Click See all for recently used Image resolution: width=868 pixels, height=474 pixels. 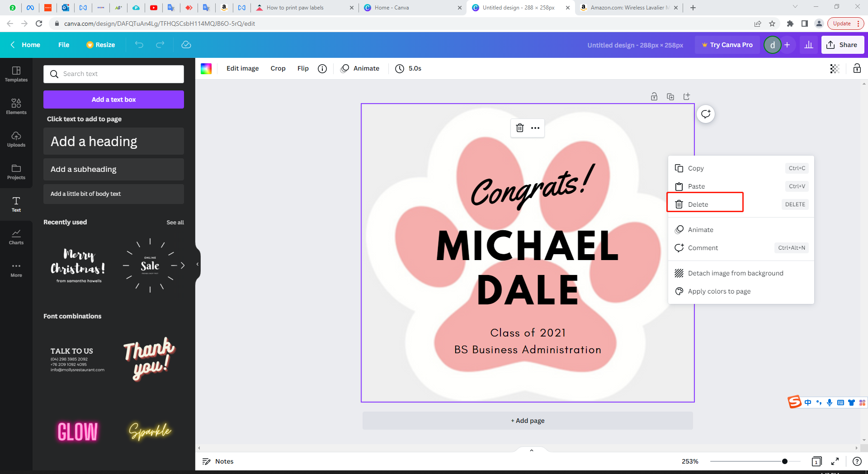tap(175, 223)
